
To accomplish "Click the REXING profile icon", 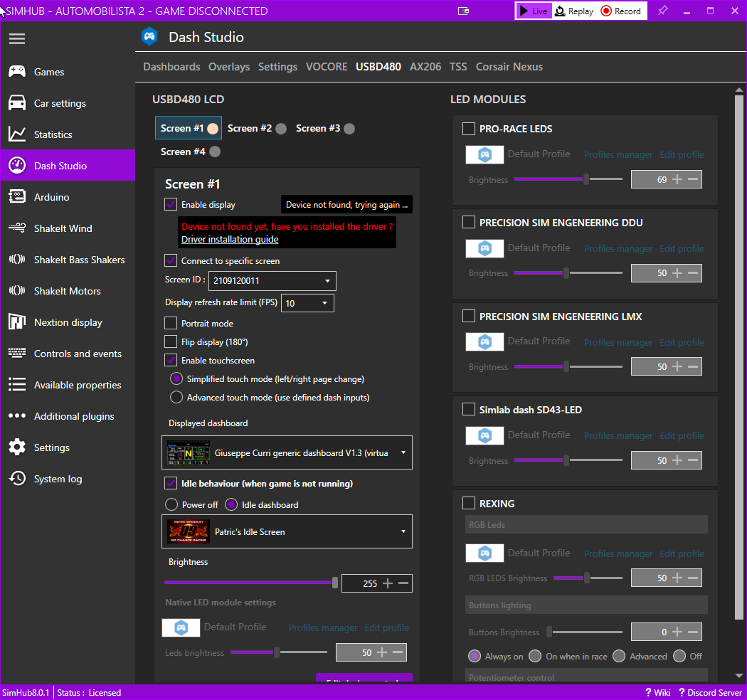I will (484, 553).
